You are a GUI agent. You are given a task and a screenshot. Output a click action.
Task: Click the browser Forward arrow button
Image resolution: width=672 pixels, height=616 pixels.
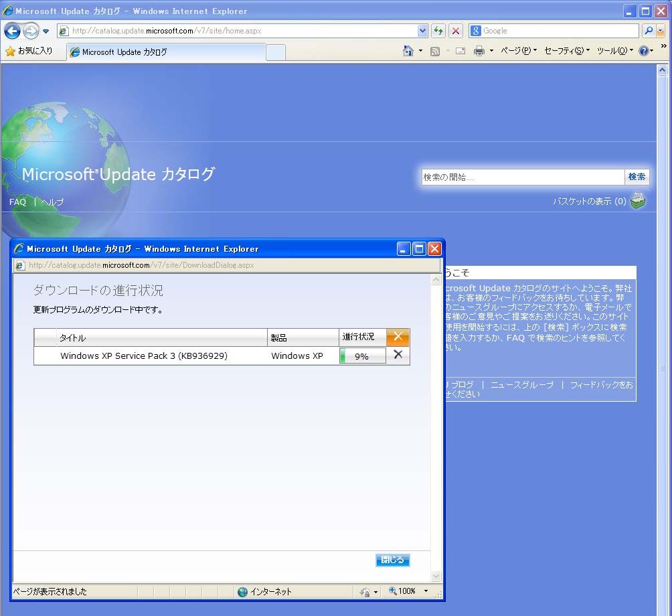point(30,31)
